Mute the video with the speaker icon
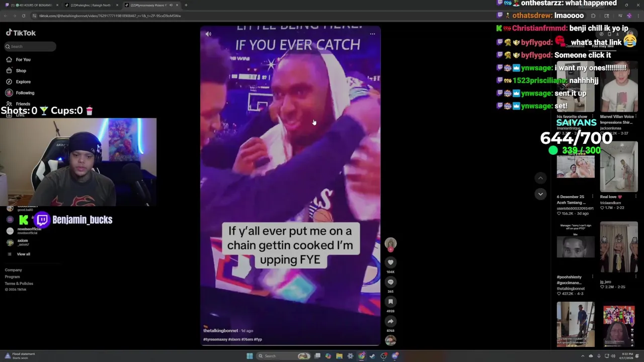Image resolution: width=644 pixels, height=362 pixels. [x=208, y=34]
